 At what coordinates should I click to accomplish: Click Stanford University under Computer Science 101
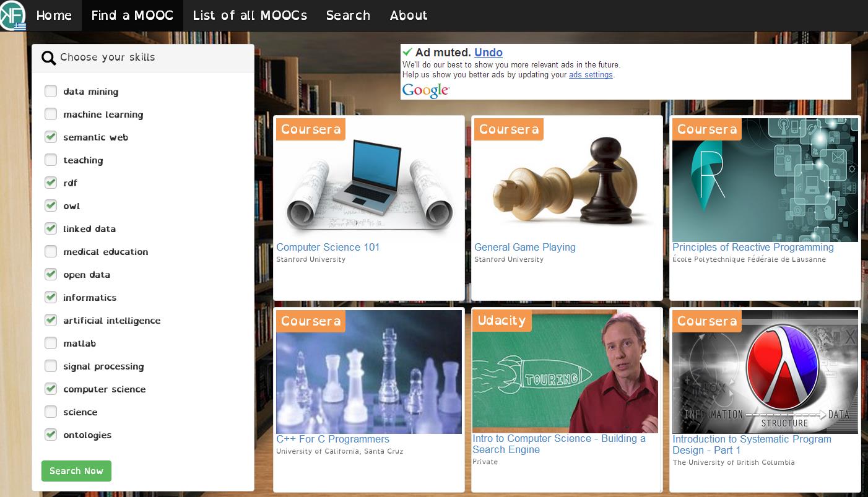click(311, 259)
